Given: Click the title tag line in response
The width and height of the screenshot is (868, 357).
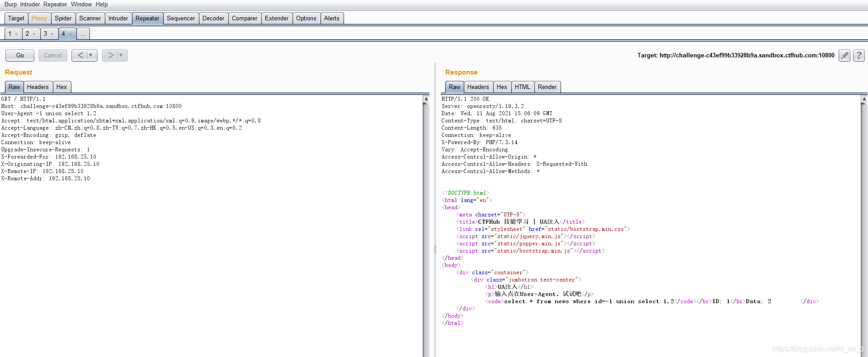Looking at the screenshot, I should (x=520, y=222).
